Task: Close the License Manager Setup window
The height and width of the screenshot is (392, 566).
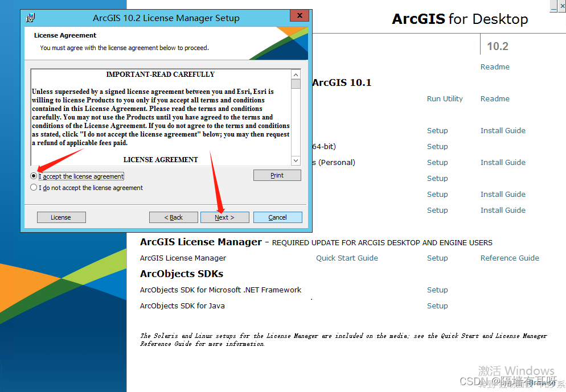Action: tap(299, 15)
